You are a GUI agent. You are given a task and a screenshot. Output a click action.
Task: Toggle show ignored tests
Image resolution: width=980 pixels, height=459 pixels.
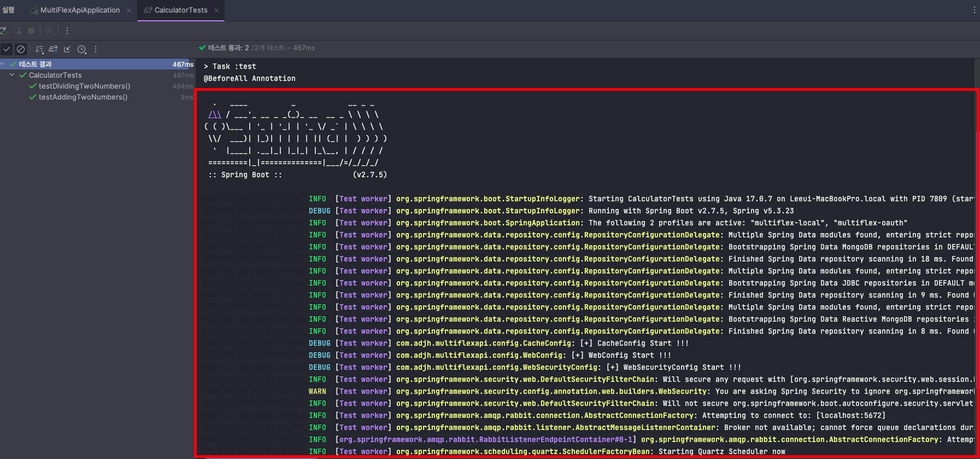pos(21,49)
